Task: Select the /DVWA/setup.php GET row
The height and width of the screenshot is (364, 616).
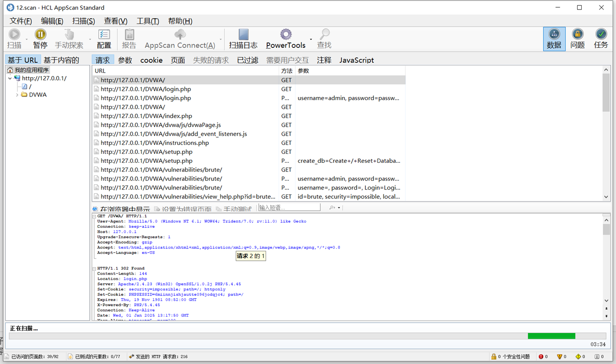Action: click(249, 152)
